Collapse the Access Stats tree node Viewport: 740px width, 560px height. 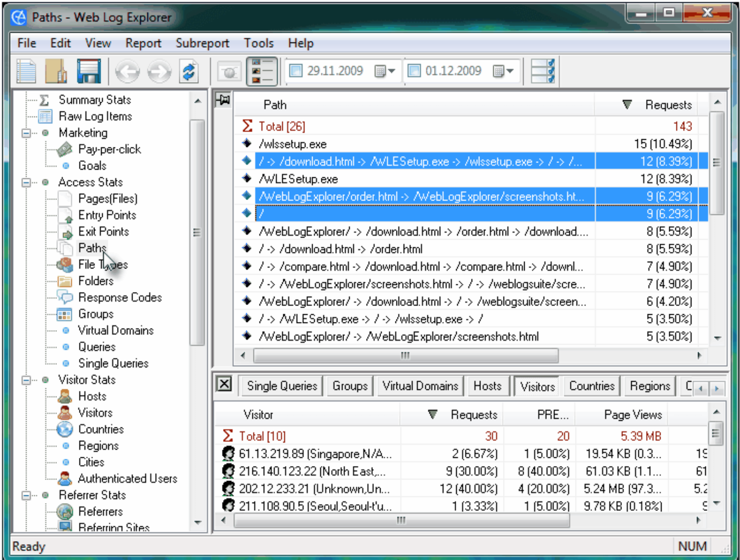26,183
